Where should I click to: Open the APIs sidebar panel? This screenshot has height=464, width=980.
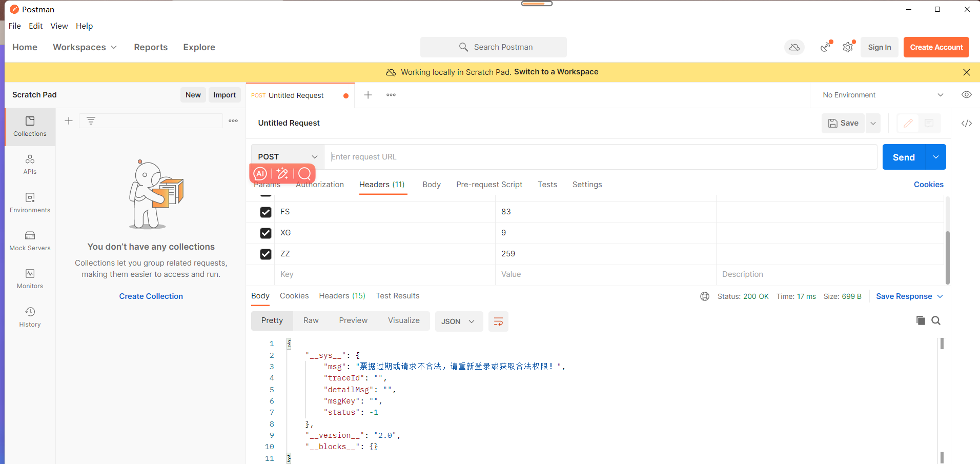[30, 165]
